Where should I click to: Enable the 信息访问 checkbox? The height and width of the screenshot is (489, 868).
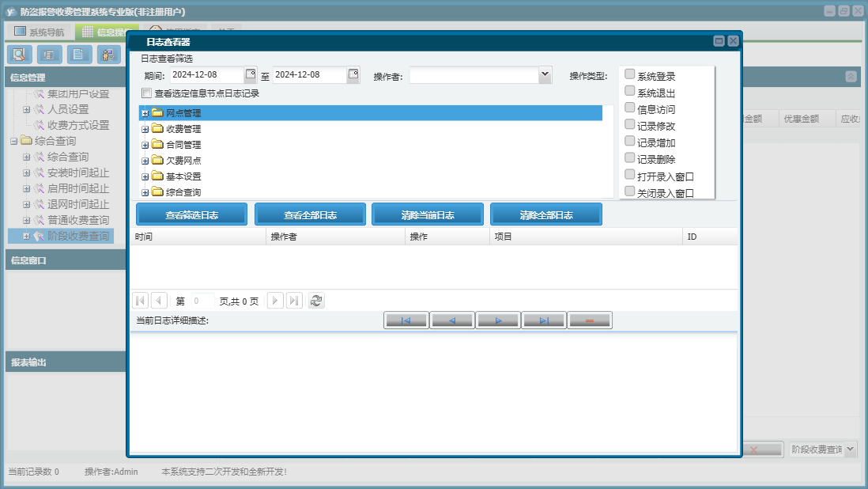pos(629,108)
